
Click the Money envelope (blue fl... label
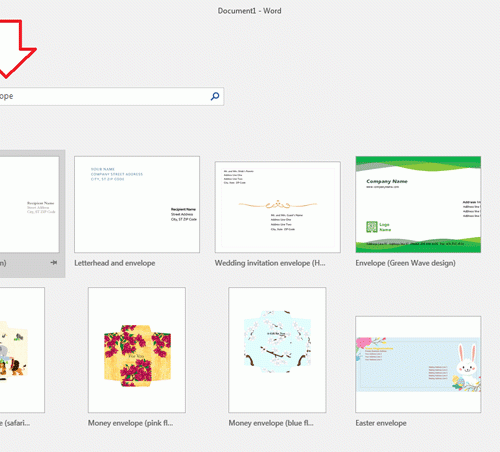(x=271, y=423)
